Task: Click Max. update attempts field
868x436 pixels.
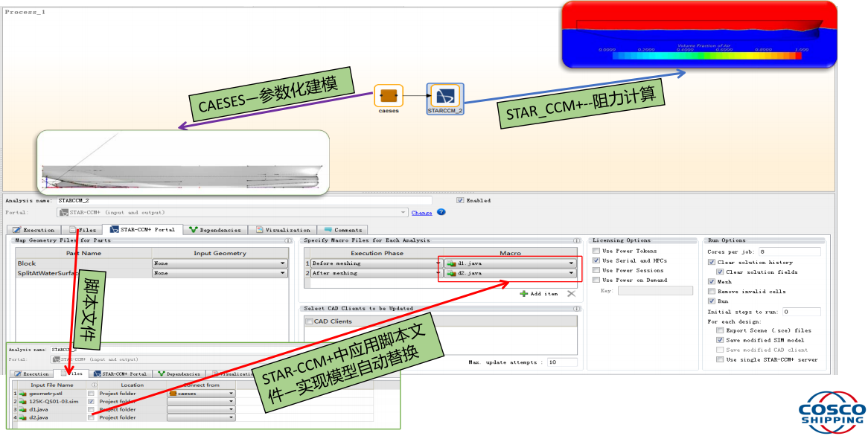Action: click(561, 362)
